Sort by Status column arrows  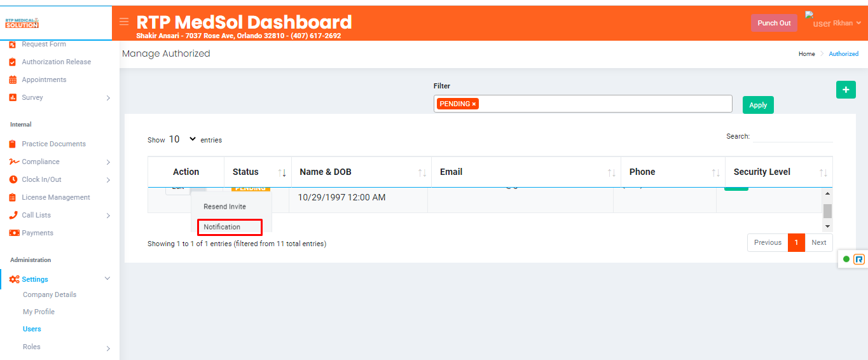click(283, 172)
